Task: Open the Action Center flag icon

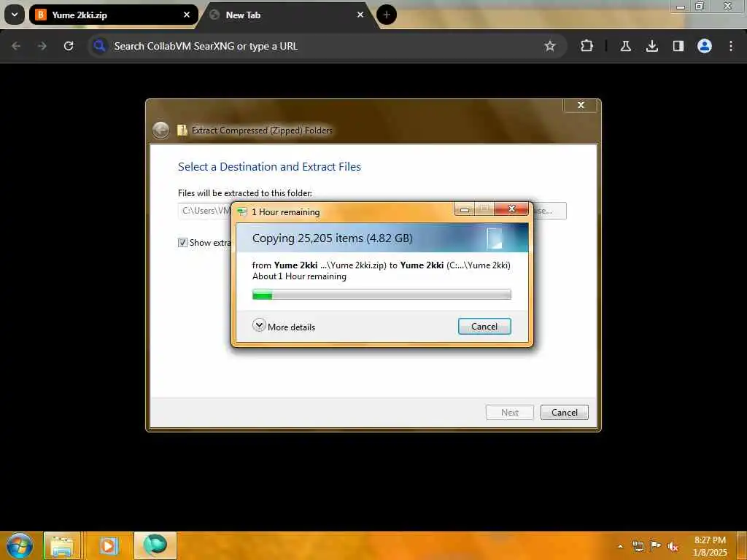Action: point(656,546)
